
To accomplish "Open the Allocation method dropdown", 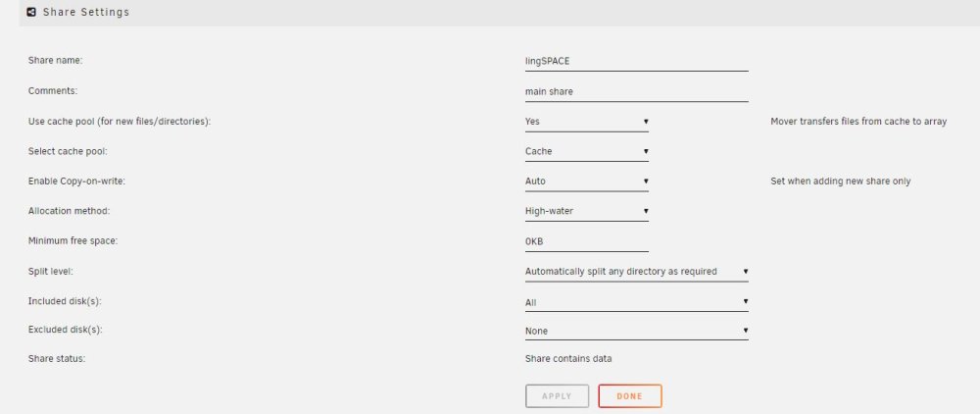I will click(586, 211).
